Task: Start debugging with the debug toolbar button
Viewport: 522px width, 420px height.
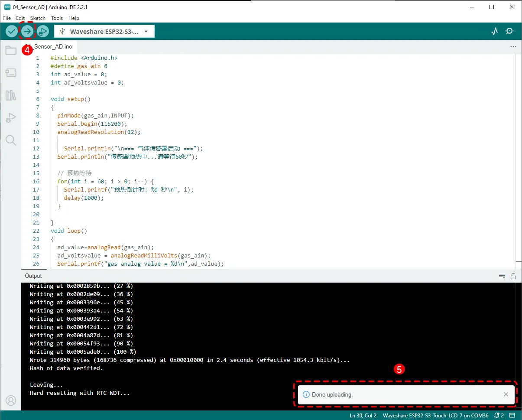Action: point(42,31)
